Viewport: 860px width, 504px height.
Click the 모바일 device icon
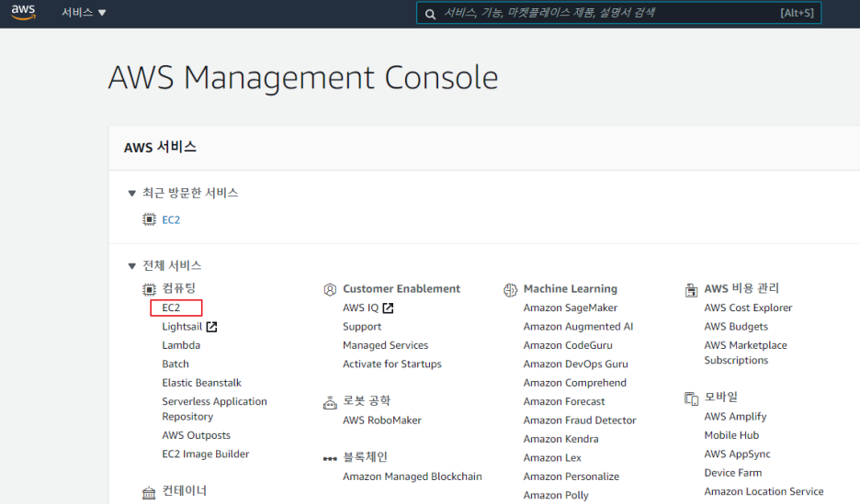(x=691, y=398)
